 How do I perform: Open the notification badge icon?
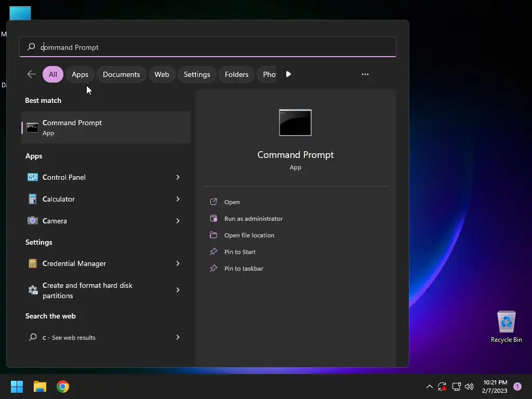click(517, 387)
